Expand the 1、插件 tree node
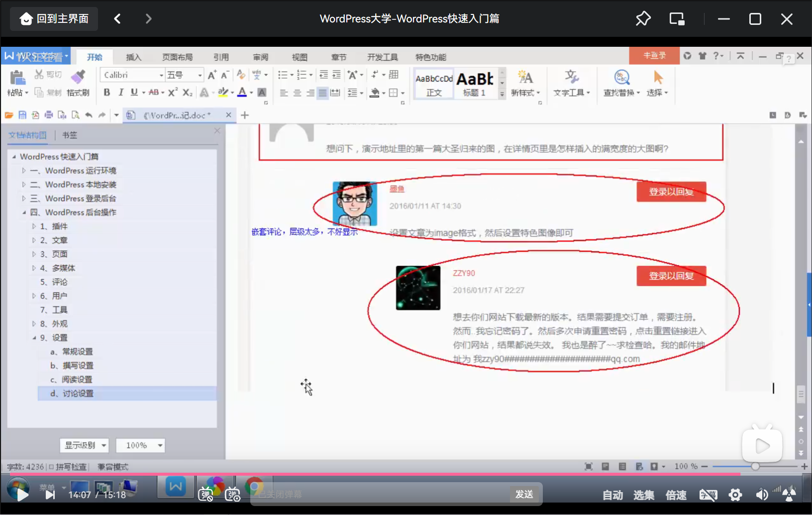Viewport: 812px width, 515px height. pyautogui.click(x=34, y=226)
